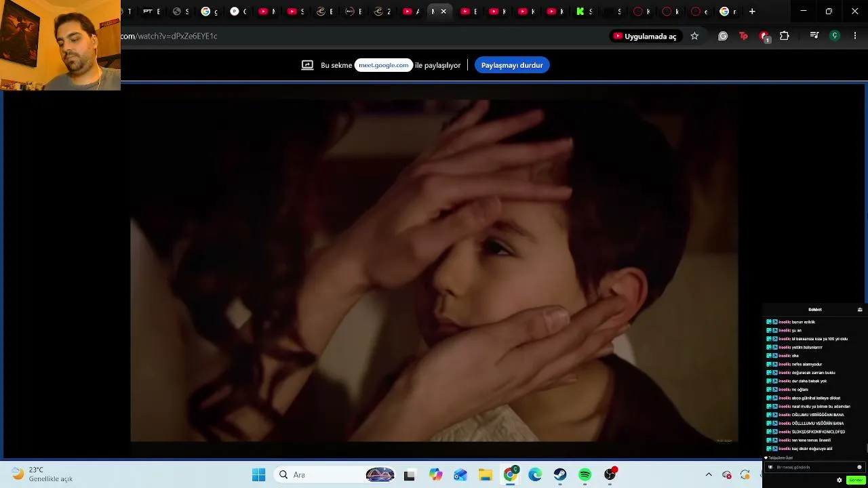Open a new browser tab
868x488 pixels.
pyautogui.click(x=752, y=12)
